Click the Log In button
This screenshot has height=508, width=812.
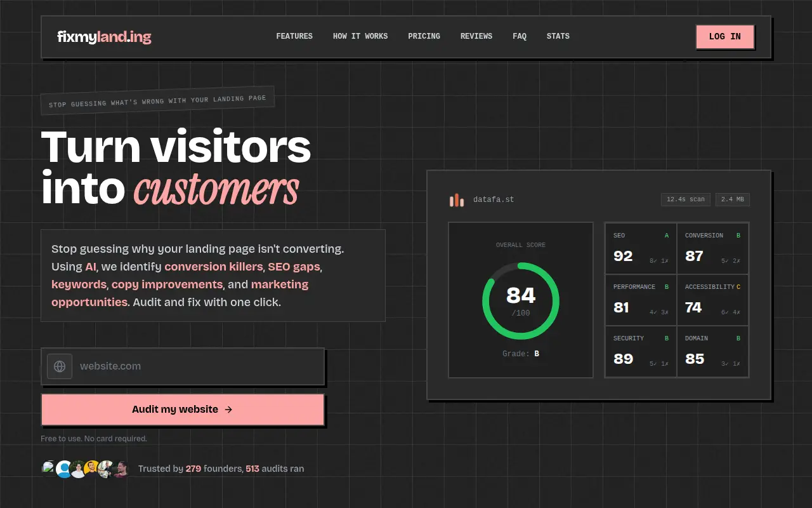[x=725, y=37]
